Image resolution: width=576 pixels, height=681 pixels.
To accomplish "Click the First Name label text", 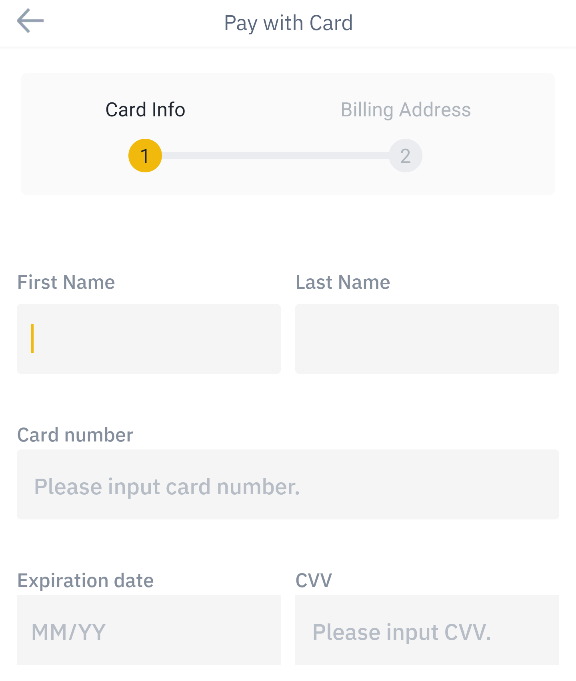I will (x=66, y=282).
